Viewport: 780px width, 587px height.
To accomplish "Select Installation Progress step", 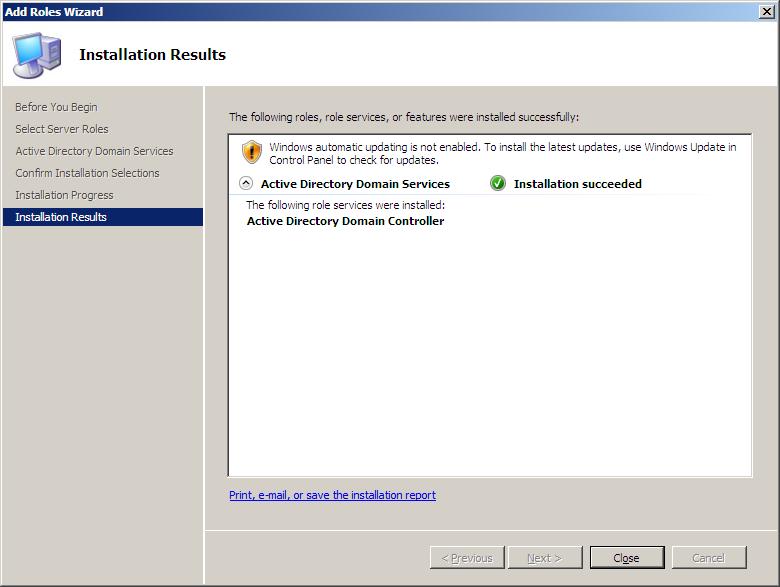I will tap(64, 195).
